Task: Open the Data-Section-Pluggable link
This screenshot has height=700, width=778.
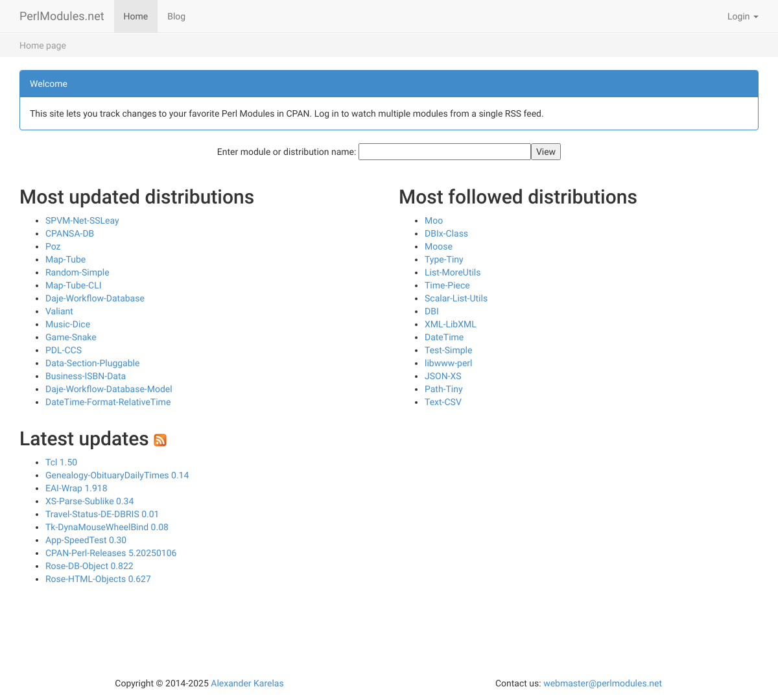Action: [92, 363]
